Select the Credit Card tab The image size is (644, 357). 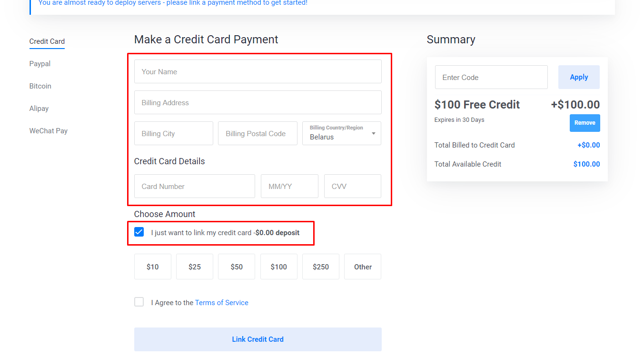pos(47,41)
